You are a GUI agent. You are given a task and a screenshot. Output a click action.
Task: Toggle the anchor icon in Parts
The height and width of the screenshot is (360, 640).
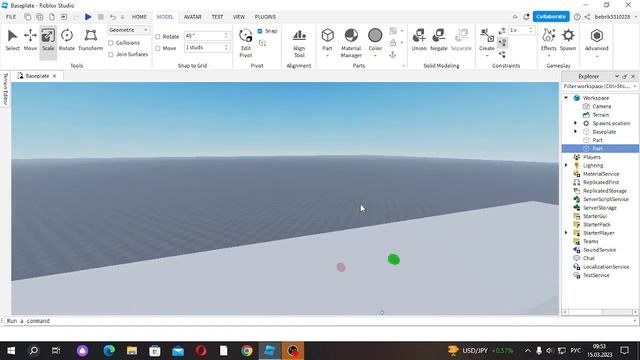[x=393, y=54]
